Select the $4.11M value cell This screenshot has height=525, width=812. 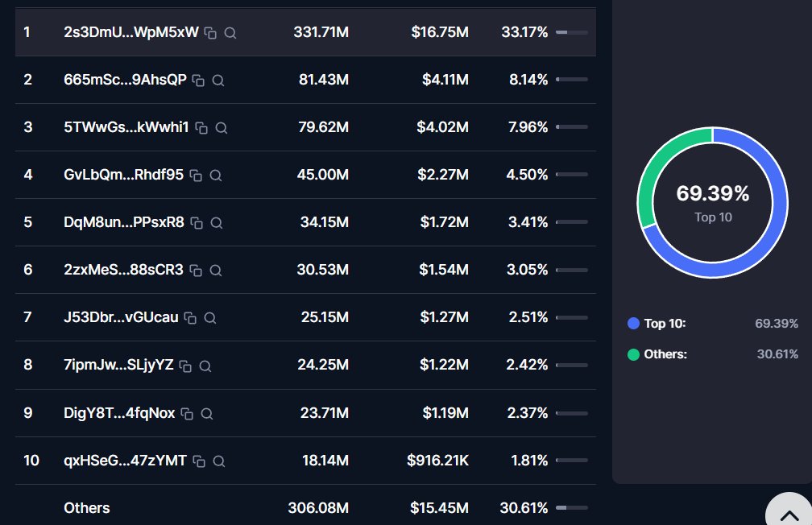pos(445,79)
